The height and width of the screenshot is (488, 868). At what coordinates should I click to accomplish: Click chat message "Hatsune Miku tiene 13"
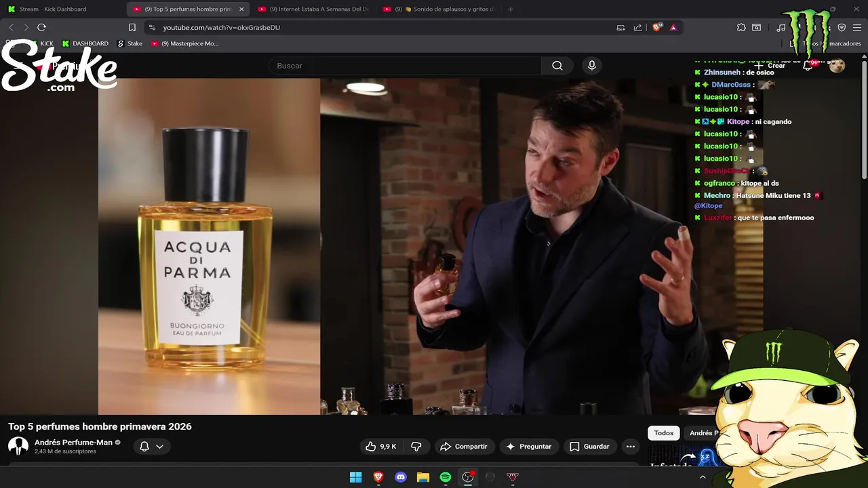773,195
